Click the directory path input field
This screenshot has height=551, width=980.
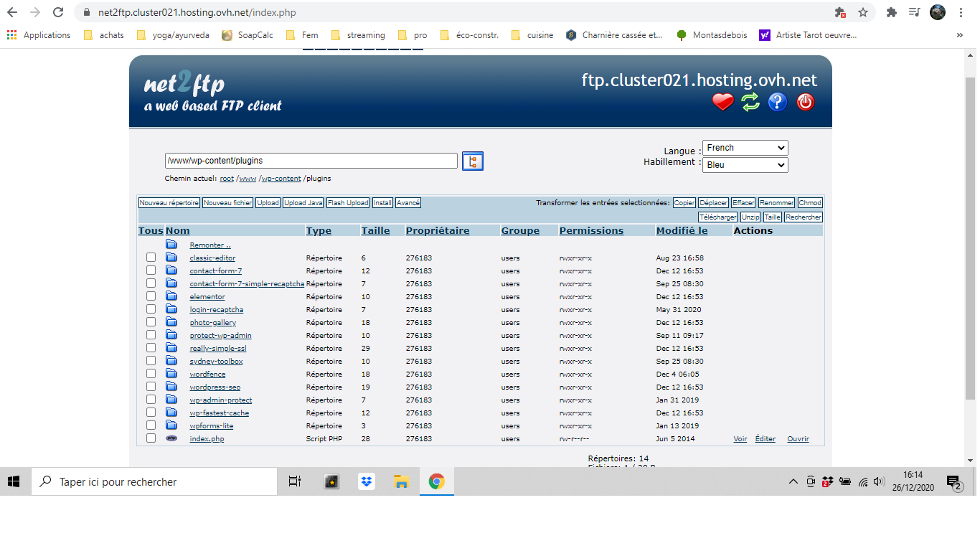click(x=311, y=161)
